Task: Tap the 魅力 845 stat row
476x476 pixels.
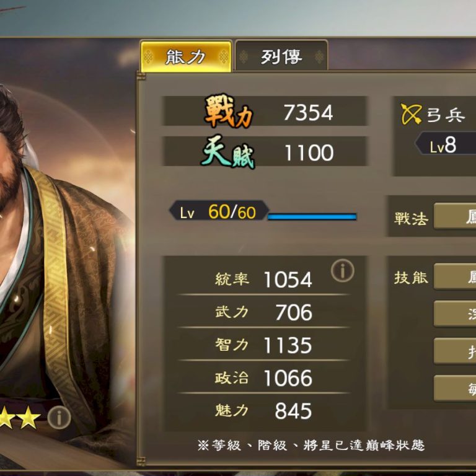Action: [263, 410]
